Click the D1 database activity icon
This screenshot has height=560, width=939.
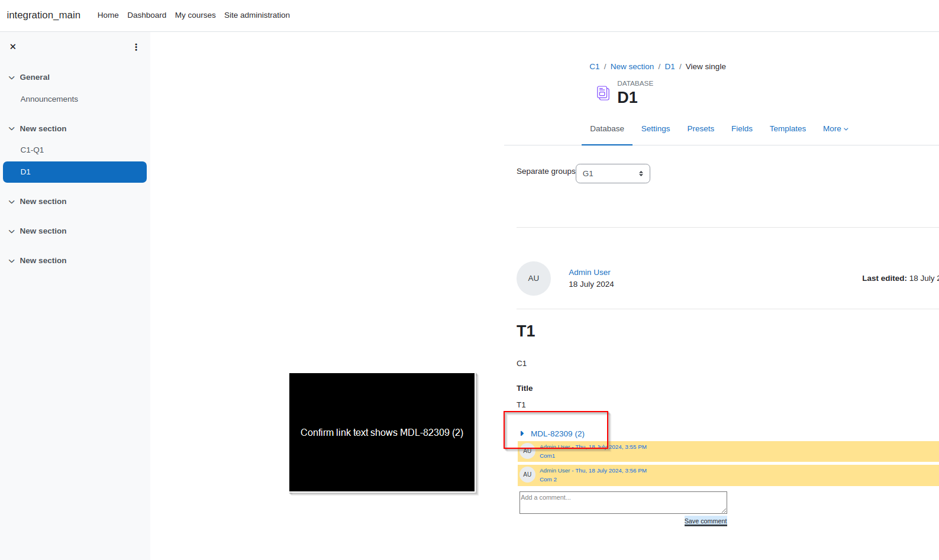coord(603,93)
